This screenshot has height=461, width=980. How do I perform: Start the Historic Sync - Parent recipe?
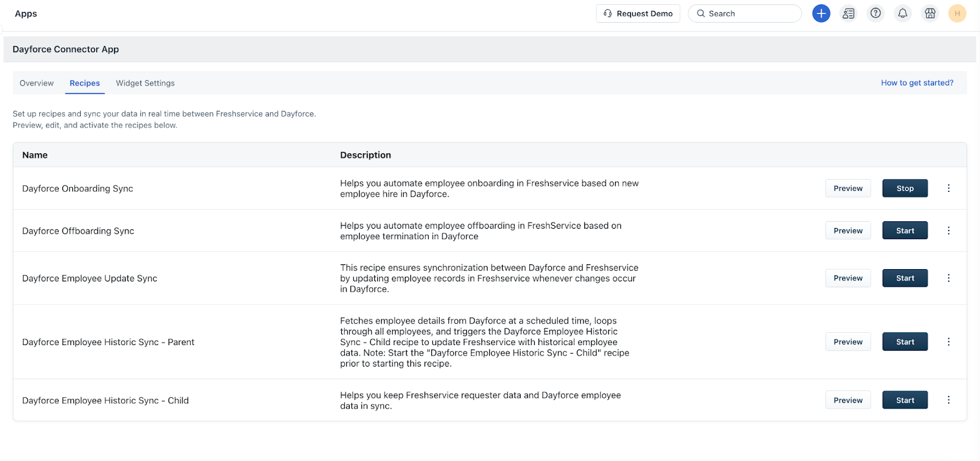[905, 341]
